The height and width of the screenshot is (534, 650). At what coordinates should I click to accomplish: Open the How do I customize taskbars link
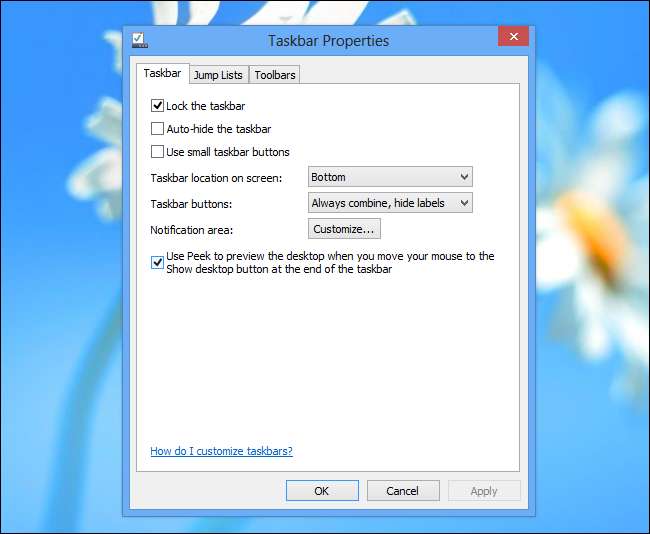221,451
